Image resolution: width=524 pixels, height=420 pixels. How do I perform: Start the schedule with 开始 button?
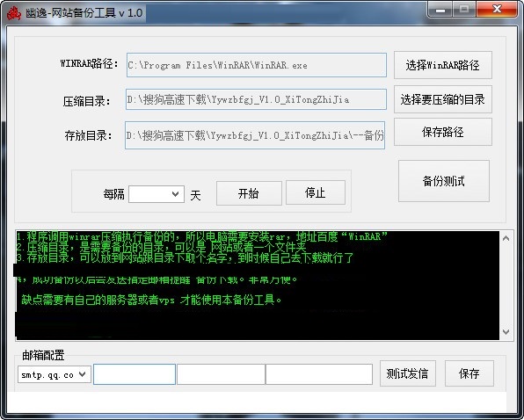tap(249, 193)
